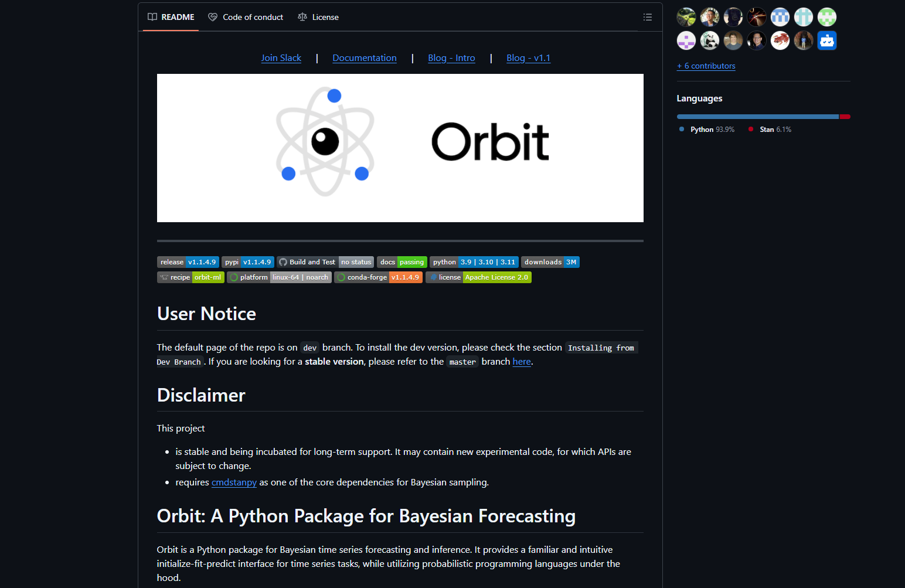The image size is (905, 588).
Task: Click the 'This project' paragraph text
Action: tap(181, 429)
